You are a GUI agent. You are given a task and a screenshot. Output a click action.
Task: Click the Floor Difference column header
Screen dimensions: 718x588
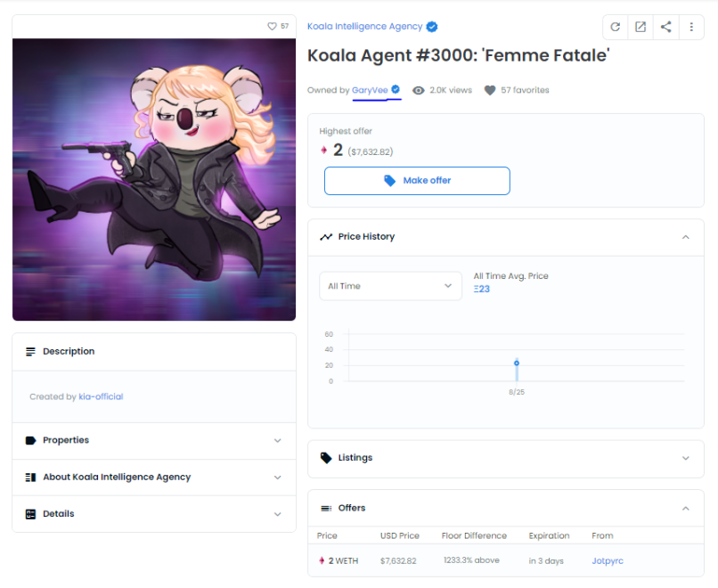(474, 535)
